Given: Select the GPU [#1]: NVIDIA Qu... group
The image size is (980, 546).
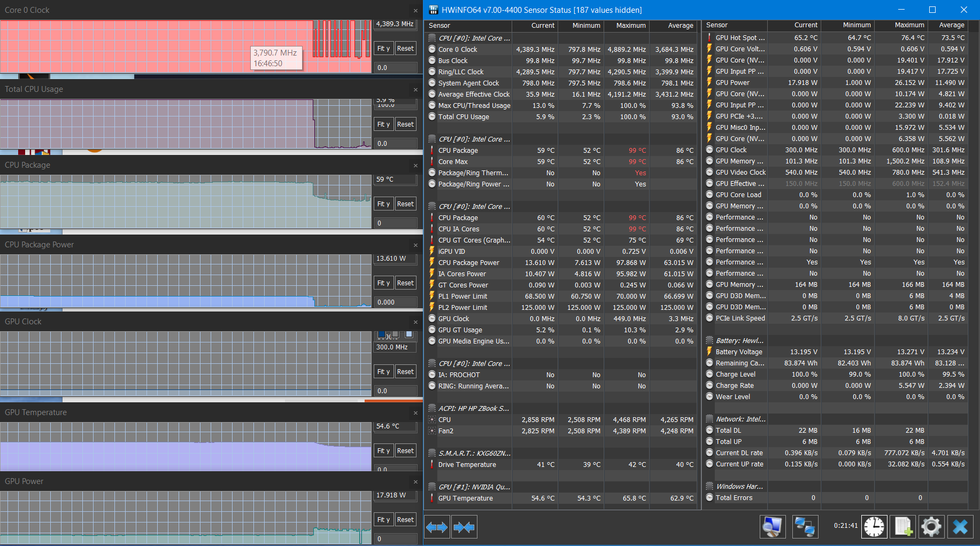Looking at the screenshot, I should 561,487.
